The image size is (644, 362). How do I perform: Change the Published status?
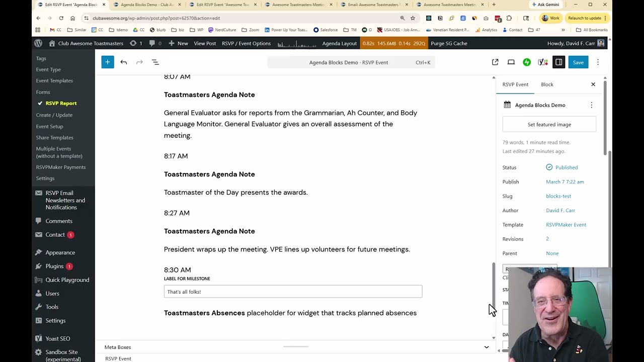tap(562, 167)
